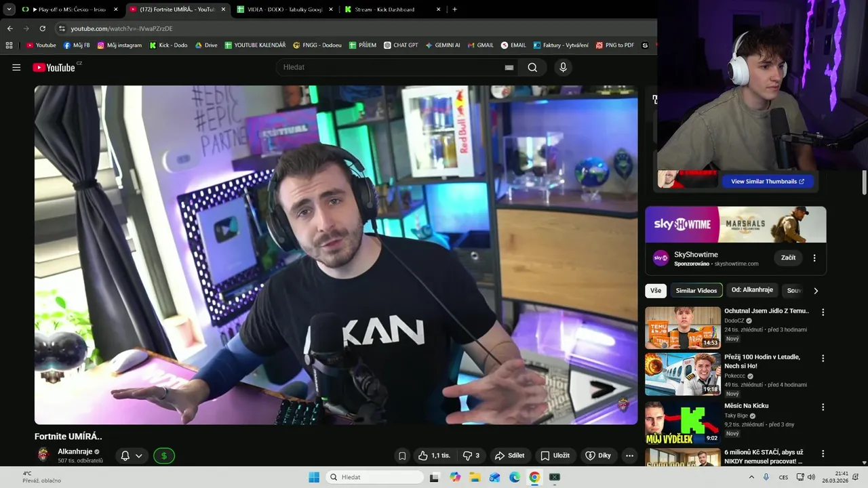
Task: Open the YOUTUBE KALENDÁŘ bookmark
Action: pos(255,45)
